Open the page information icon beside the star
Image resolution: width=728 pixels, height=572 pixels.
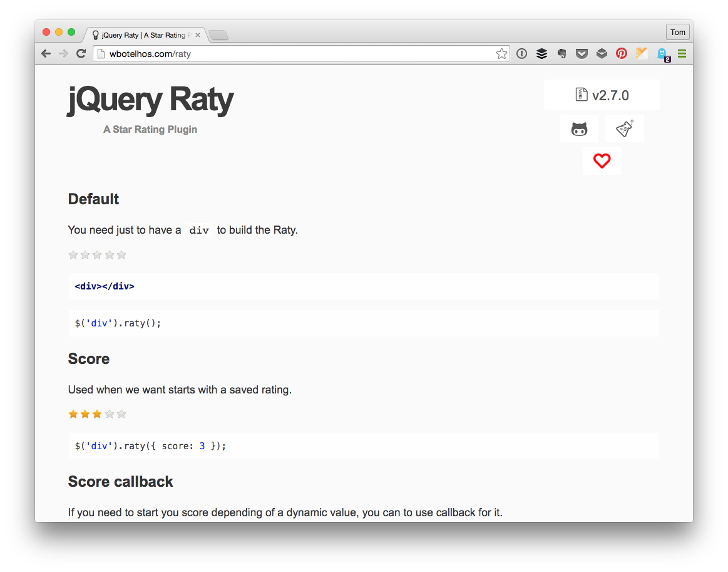(x=521, y=53)
